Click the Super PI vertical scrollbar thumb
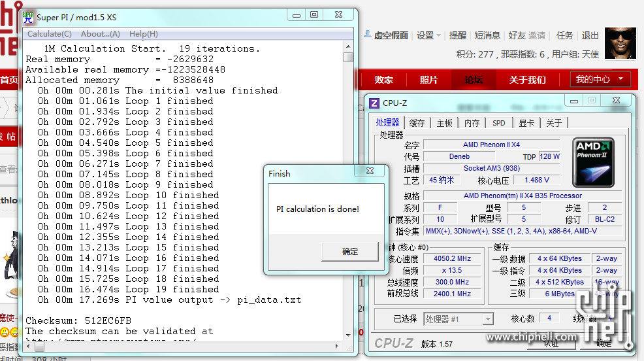Screen dimensions: 644x361 click(348, 57)
